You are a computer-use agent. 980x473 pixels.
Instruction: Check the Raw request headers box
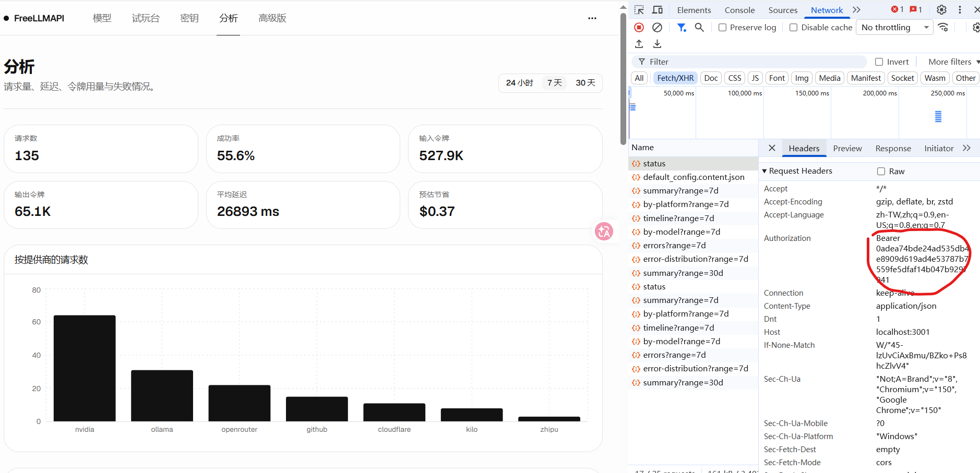pos(881,171)
